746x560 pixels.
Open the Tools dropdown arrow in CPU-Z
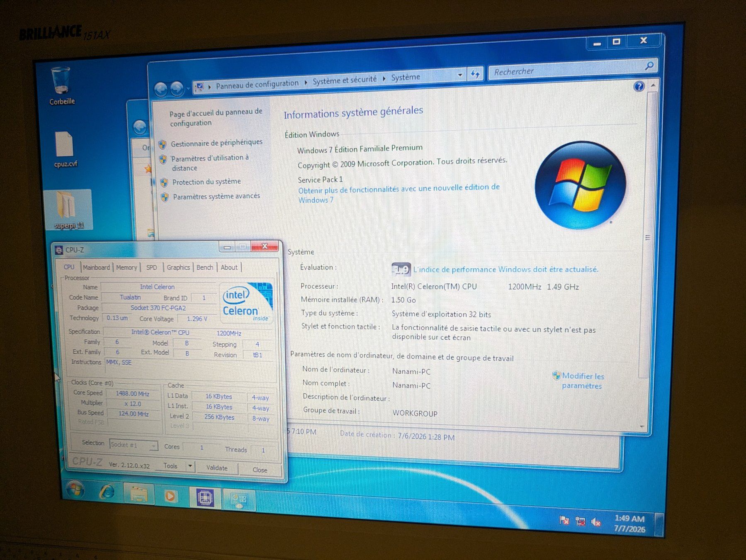(x=190, y=466)
